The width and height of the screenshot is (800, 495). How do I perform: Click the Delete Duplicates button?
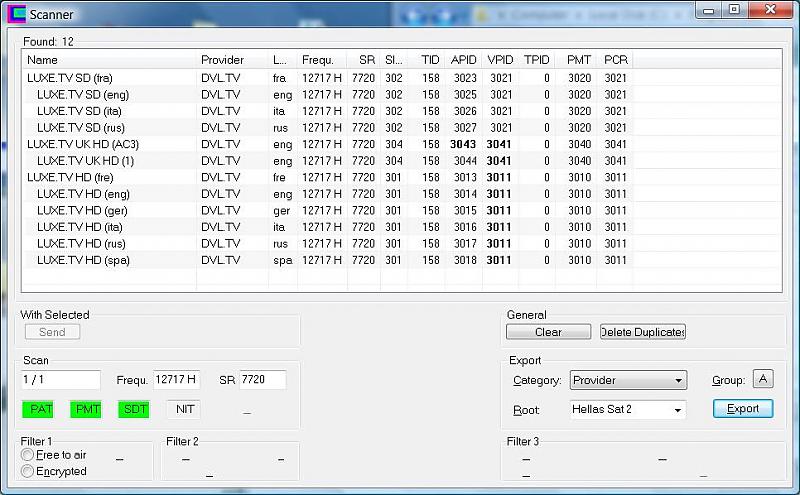click(x=642, y=332)
